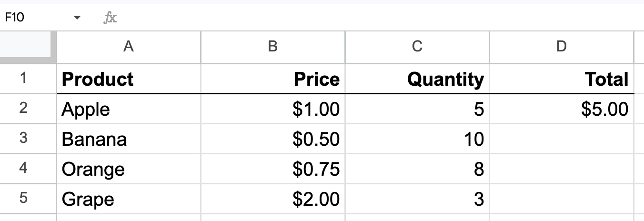Click the fx function icon

[x=110, y=18]
